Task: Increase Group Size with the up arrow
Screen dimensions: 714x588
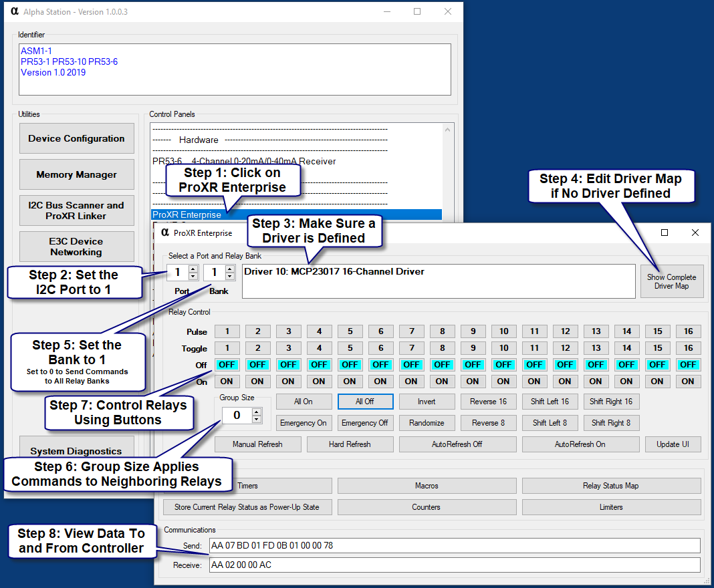Action: coord(257,412)
